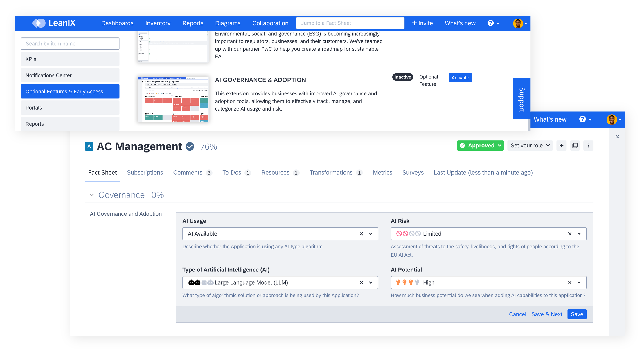Click the AI GOVERNANCE & ADOPTION heading
Screen dimensions: 644x355
point(260,80)
